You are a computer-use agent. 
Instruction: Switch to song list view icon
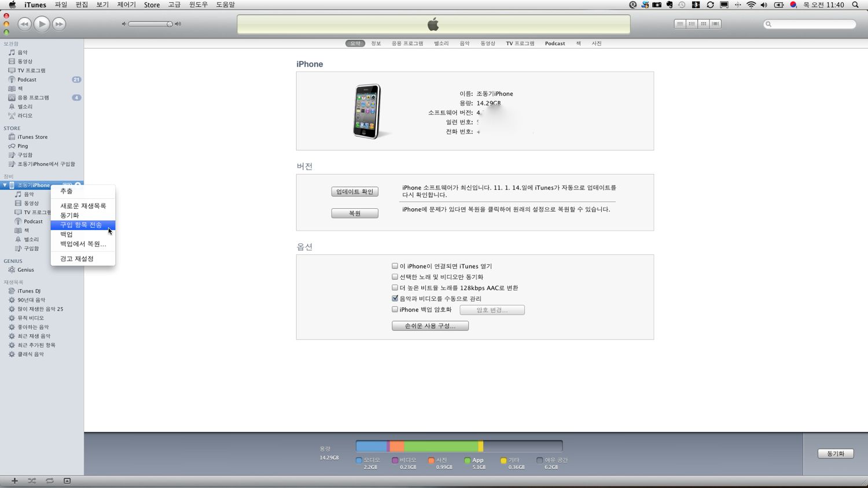680,24
